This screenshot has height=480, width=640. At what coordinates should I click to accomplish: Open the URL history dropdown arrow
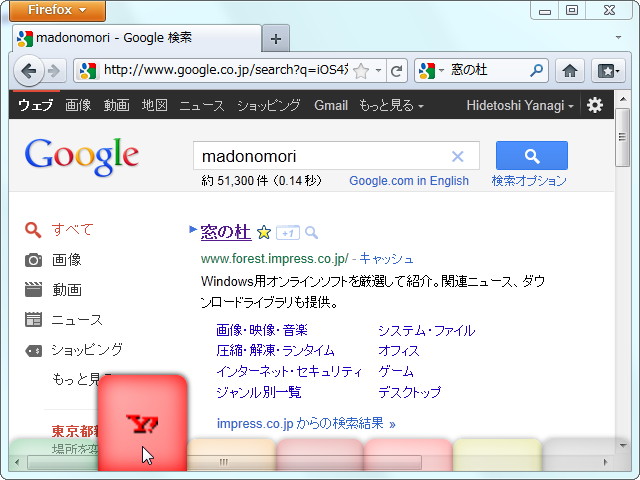[x=378, y=71]
